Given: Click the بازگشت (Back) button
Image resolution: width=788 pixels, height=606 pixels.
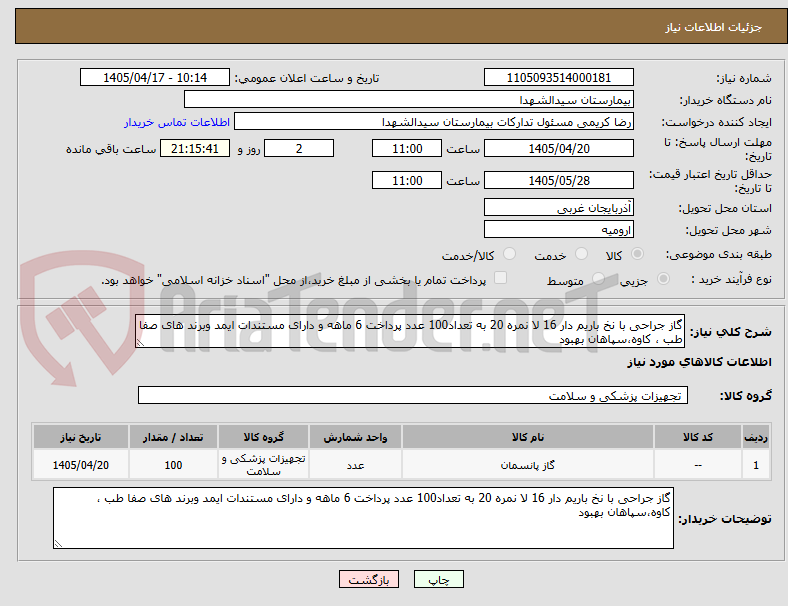Looking at the screenshot, I should [369, 579].
